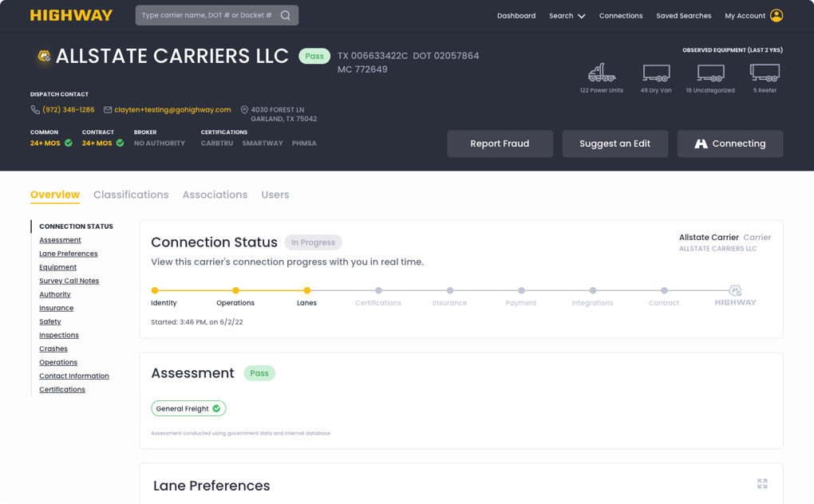This screenshot has width=814, height=504.
Task: Select the Dry Van trailer icon
Action: click(656, 72)
